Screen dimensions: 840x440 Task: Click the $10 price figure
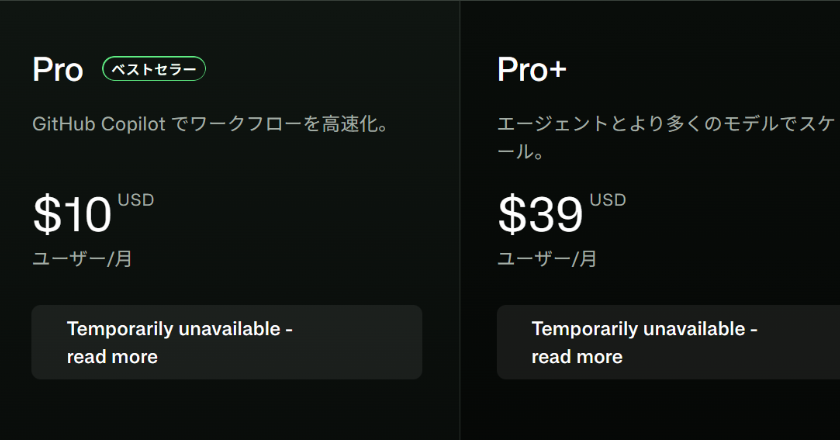(x=73, y=214)
